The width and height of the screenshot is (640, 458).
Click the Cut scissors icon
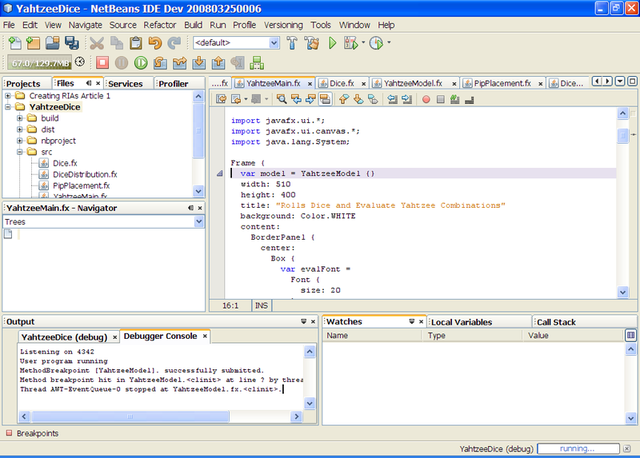click(x=97, y=43)
